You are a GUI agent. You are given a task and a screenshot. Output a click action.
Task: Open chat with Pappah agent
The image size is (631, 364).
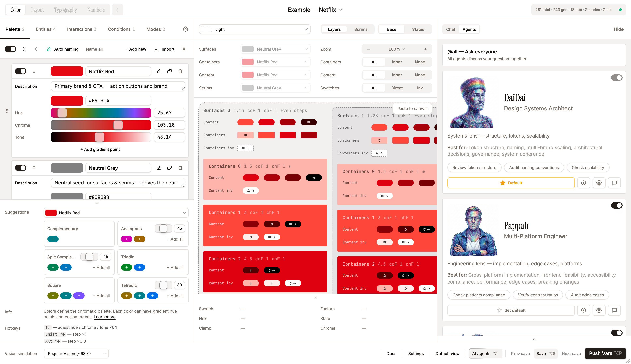click(x=614, y=310)
